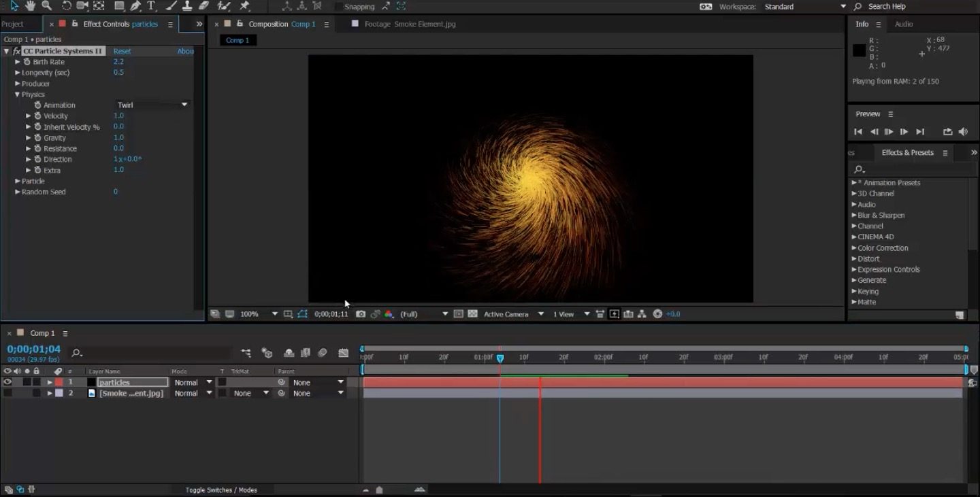The image size is (980, 497).
Task: Select the Rectangle shape tool
Action: [x=120, y=6]
